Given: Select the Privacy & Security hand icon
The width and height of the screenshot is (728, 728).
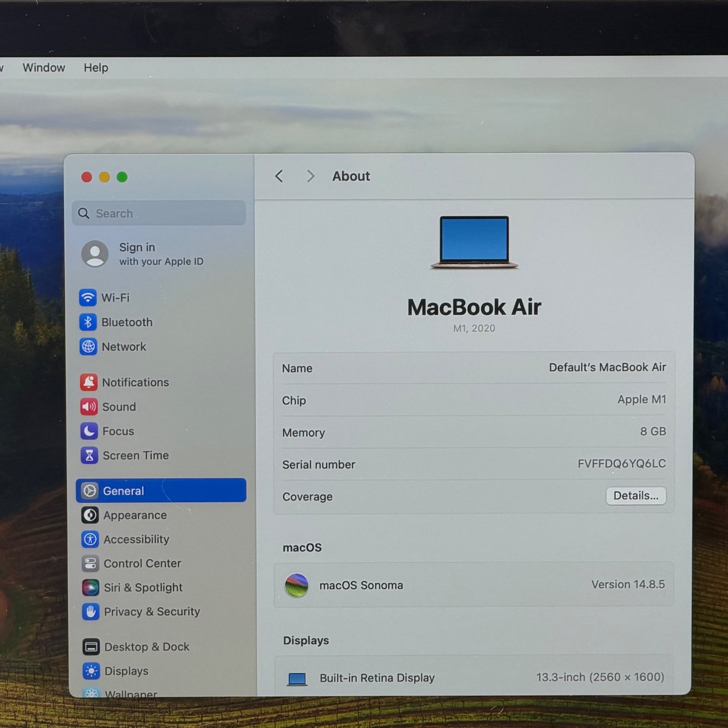Looking at the screenshot, I should tap(91, 612).
